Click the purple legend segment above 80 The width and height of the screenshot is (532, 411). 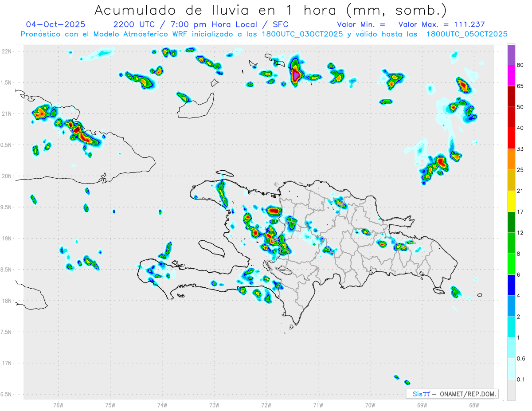click(x=511, y=55)
